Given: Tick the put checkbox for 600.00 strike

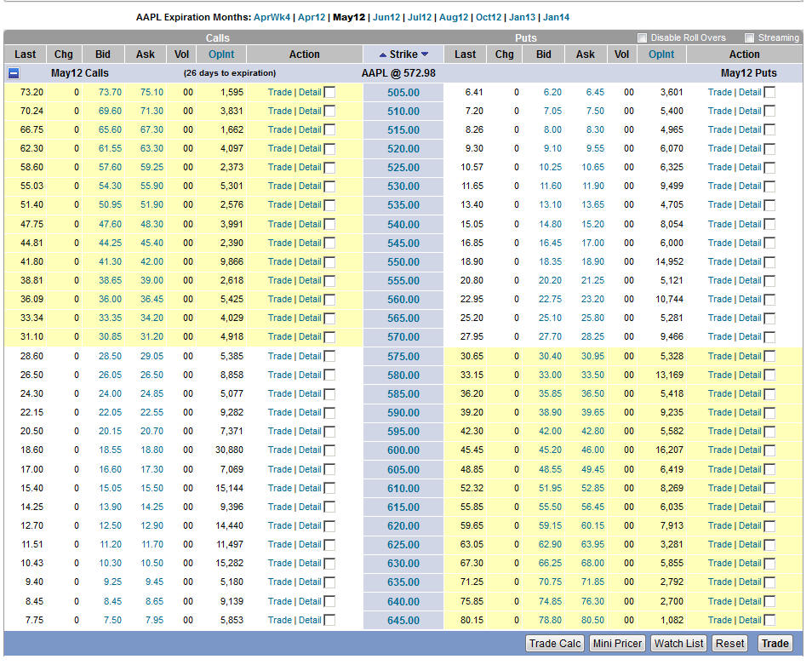Looking at the screenshot, I should point(769,450).
